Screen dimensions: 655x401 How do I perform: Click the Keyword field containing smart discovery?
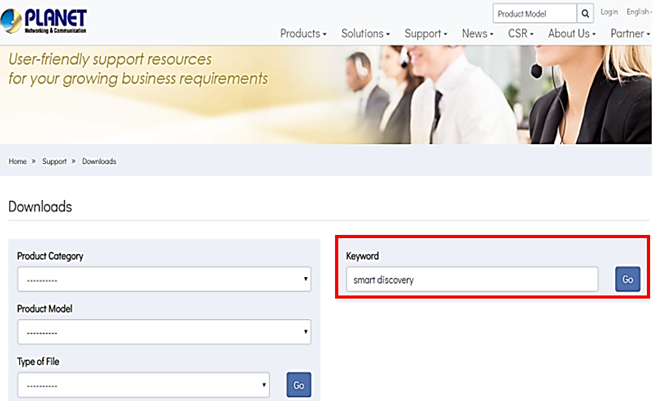tap(472, 280)
